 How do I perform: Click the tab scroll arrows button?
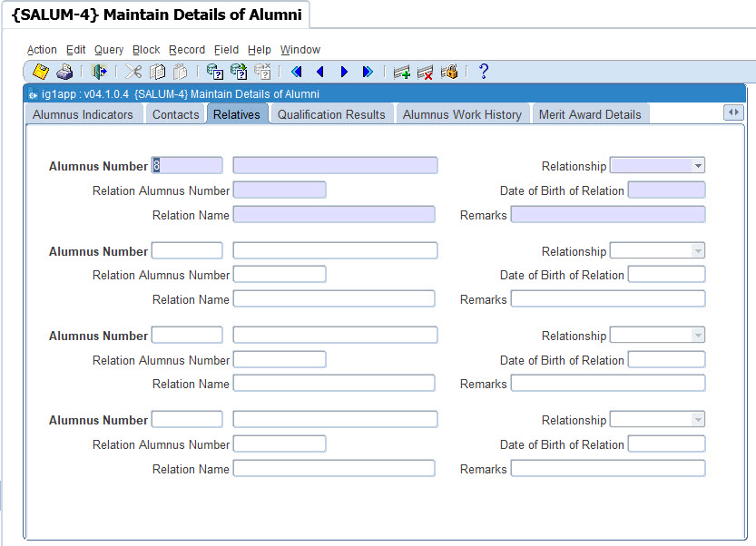(x=733, y=112)
